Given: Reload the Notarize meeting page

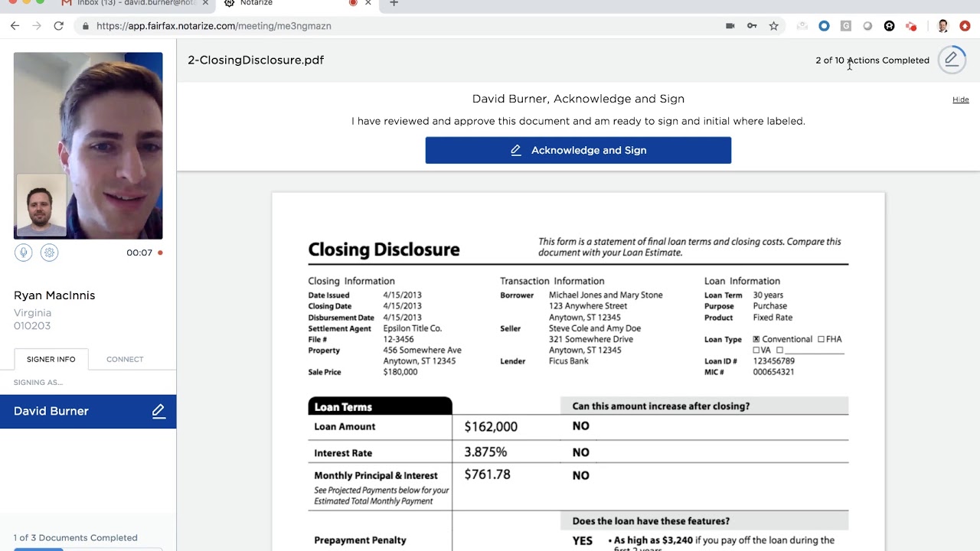Looking at the screenshot, I should [x=58, y=26].
